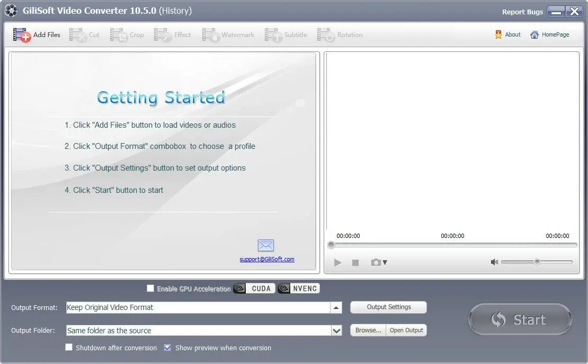Close the Video Converter window

[574, 11]
